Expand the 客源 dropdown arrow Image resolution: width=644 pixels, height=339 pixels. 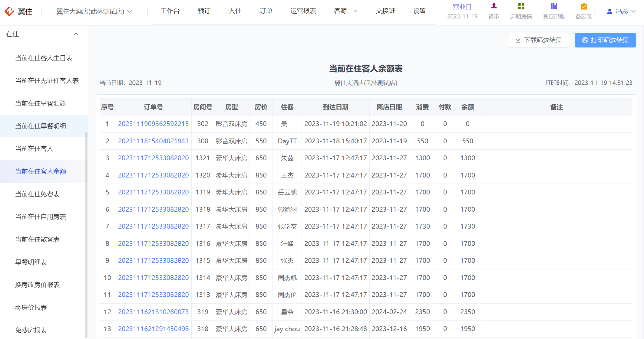(x=355, y=11)
